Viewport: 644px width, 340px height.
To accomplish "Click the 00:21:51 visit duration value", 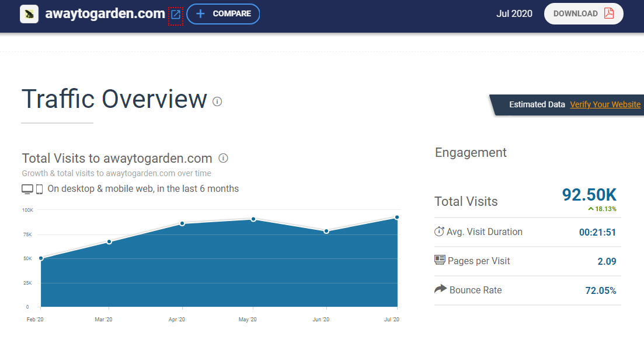I will pyautogui.click(x=598, y=233).
